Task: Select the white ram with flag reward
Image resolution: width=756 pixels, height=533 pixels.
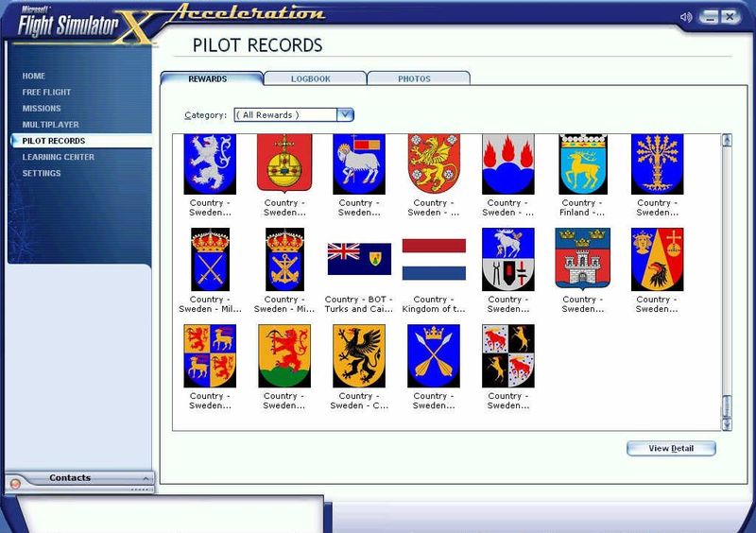Action: (359, 164)
